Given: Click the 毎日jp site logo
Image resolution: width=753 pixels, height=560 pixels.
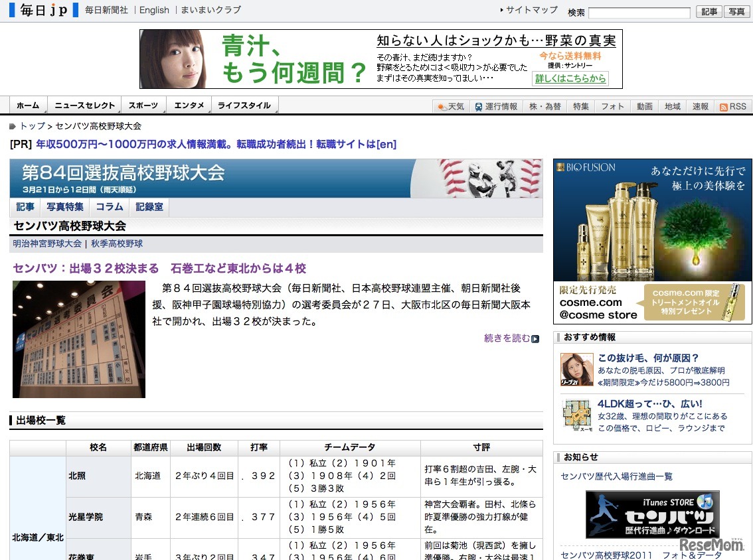Looking at the screenshot, I should pyautogui.click(x=44, y=10).
